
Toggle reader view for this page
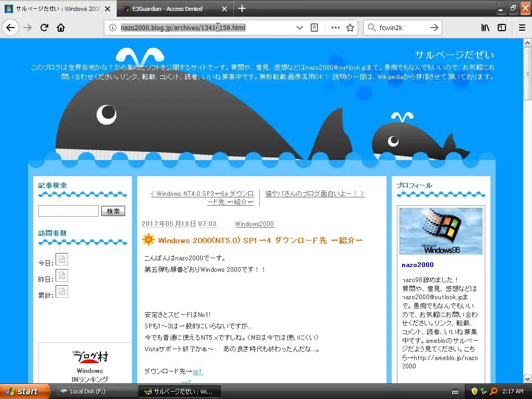pyautogui.click(x=314, y=28)
